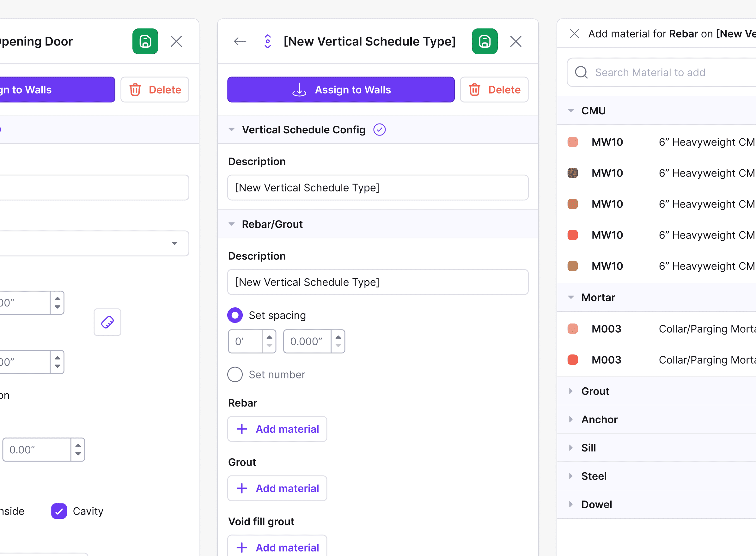Viewport: 756px width, 556px height.
Task: Click the dark brown MW10 color swatch
Action: tap(572, 173)
